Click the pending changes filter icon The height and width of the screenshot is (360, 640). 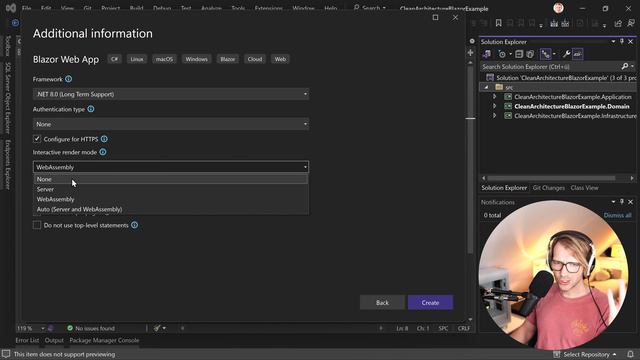click(502, 54)
